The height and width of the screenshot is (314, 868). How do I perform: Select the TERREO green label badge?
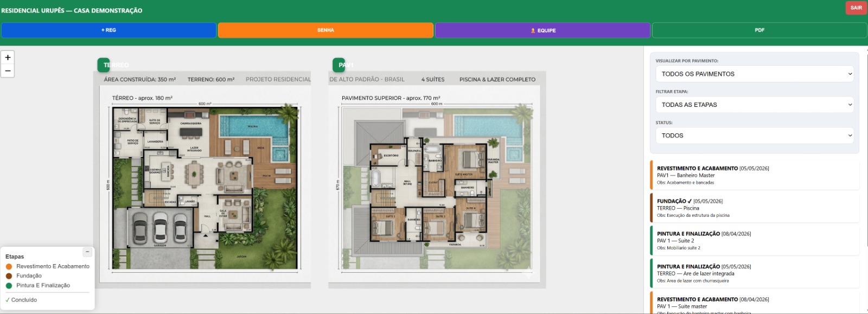coord(104,65)
